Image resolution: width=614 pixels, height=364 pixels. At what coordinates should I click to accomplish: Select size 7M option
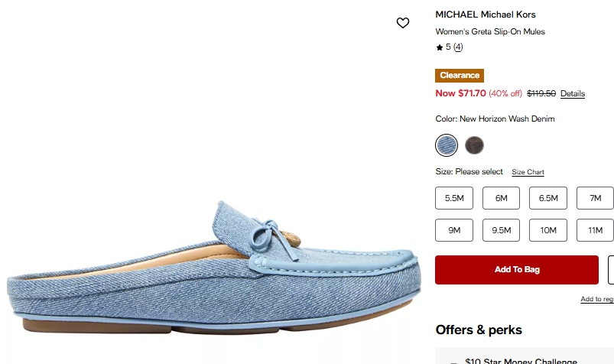click(x=595, y=198)
